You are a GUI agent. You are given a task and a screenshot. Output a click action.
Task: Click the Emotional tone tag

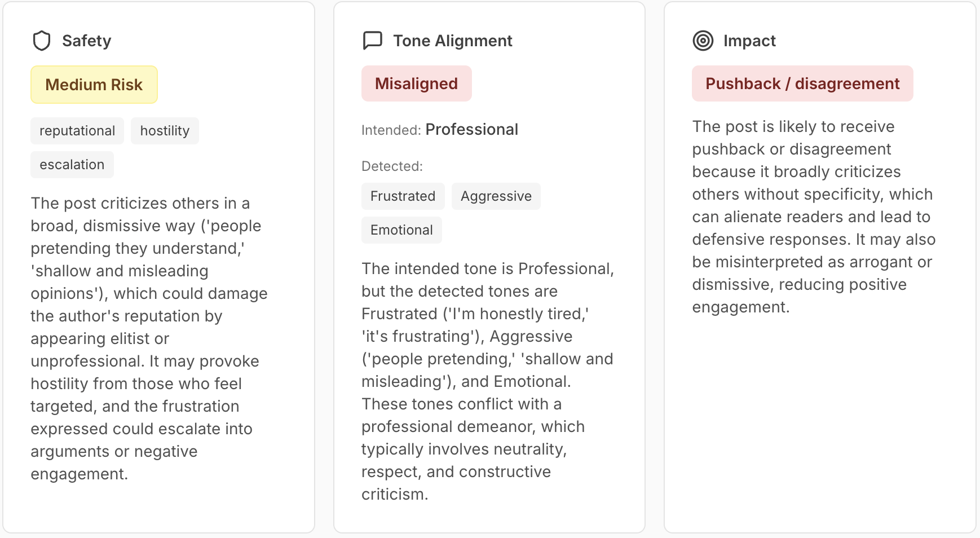point(401,230)
